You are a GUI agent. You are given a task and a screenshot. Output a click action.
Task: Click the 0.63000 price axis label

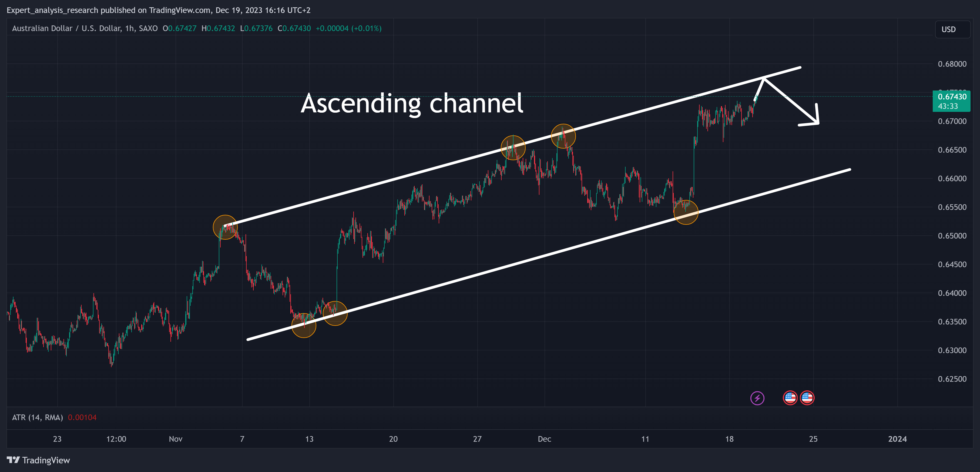tap(952, 350)
